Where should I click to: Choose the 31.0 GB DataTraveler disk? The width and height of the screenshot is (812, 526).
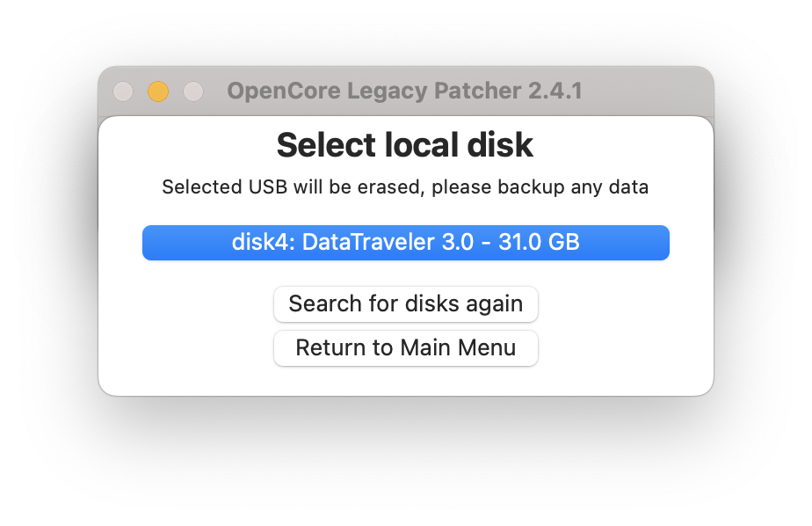tap(405, 243)
